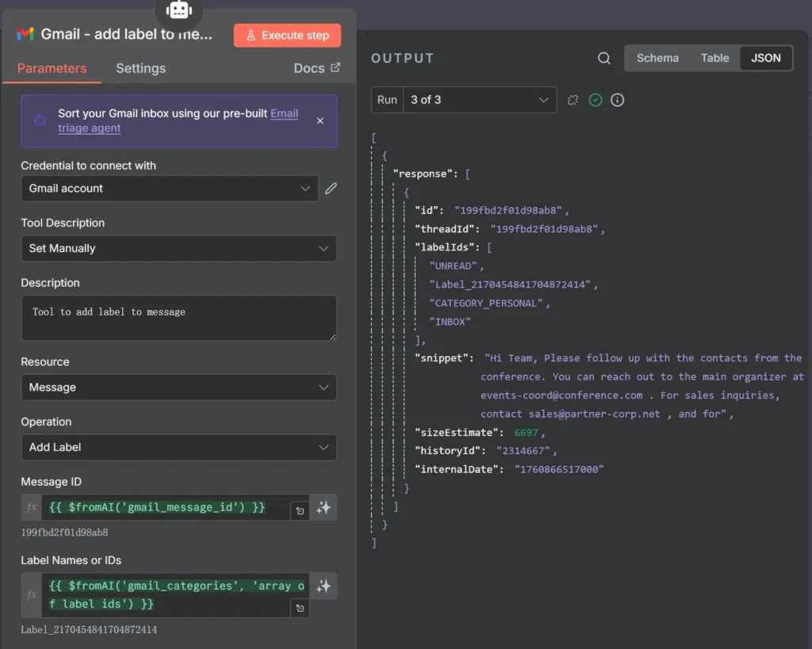This screenshot has width=812, height=649.
Task: Click the search icon in the Output panel
Action: 604,58
